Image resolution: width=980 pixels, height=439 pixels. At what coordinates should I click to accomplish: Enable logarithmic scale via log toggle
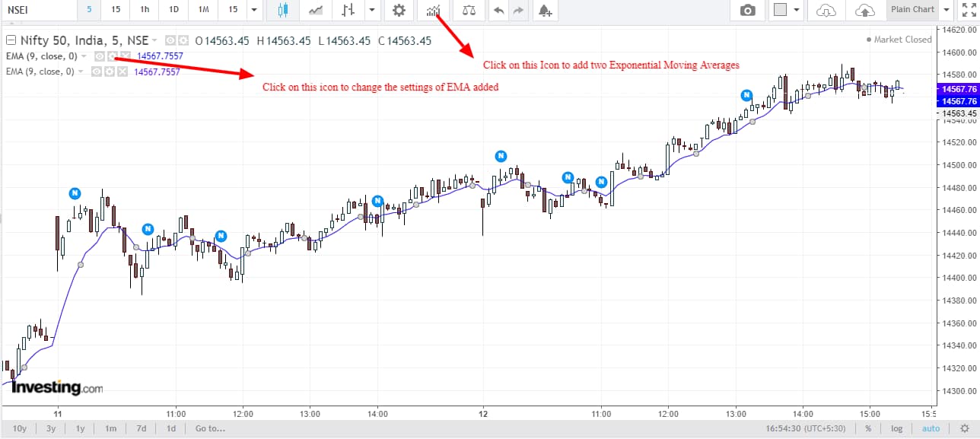coord(896,428)
